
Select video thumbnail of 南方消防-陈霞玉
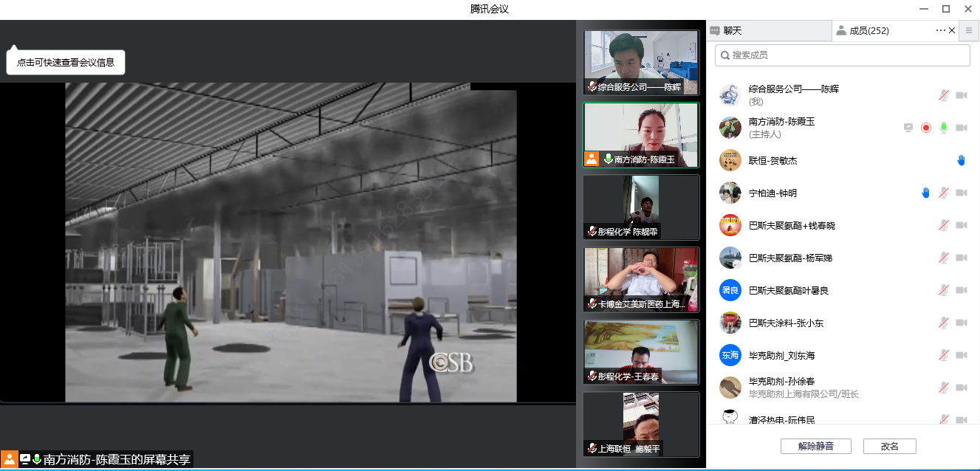pyautogui.click(x=641, y=135)
